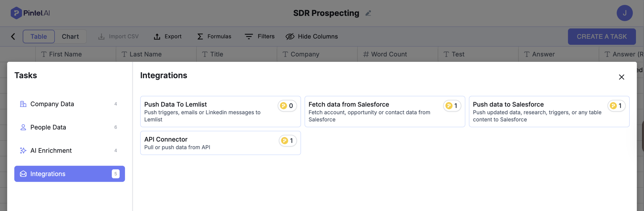The width and height of the screenshot is (644, 211).
Task: Click the Pintel.AI logo
Action: pos(30,13)
